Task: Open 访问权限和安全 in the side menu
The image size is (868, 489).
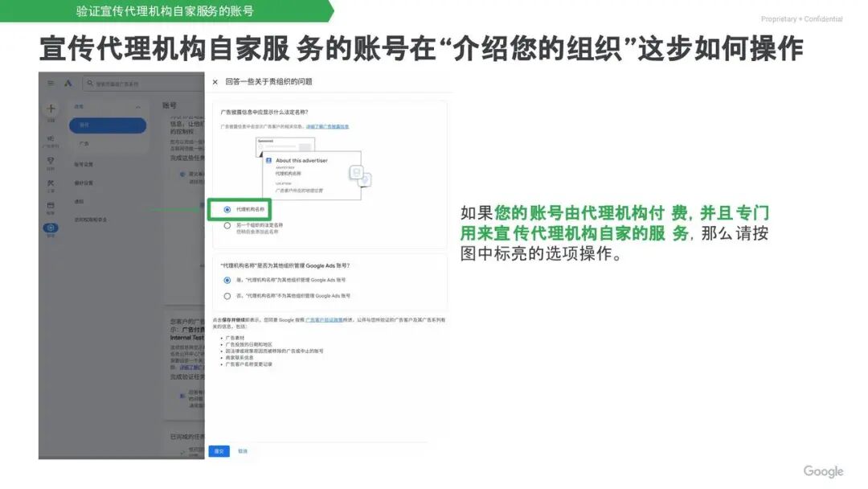Action: 91,220
